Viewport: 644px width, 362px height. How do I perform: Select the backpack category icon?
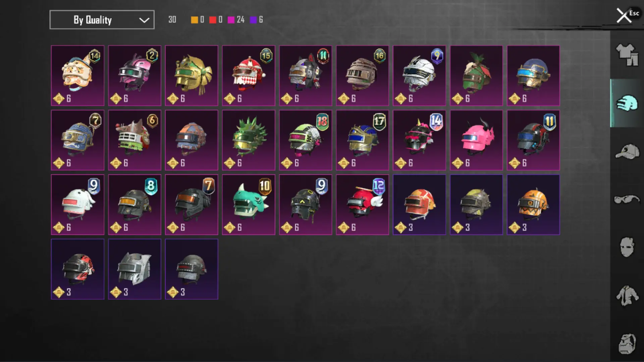[627, 344]
